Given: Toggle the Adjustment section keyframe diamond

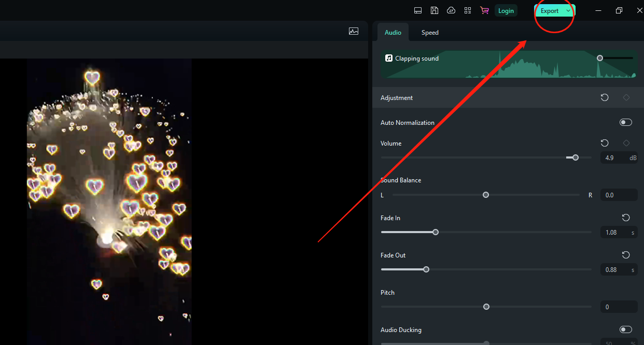Looking at the screenshot, I should (x=626, y=97).
